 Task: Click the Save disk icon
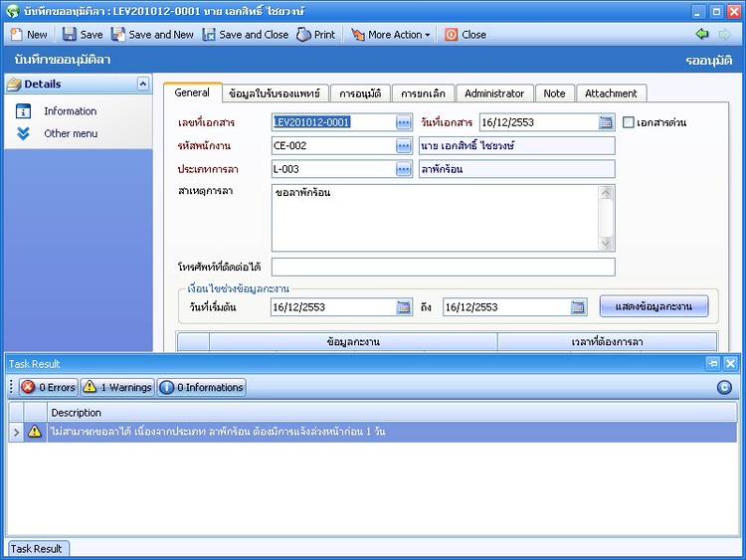click(70, 34)
